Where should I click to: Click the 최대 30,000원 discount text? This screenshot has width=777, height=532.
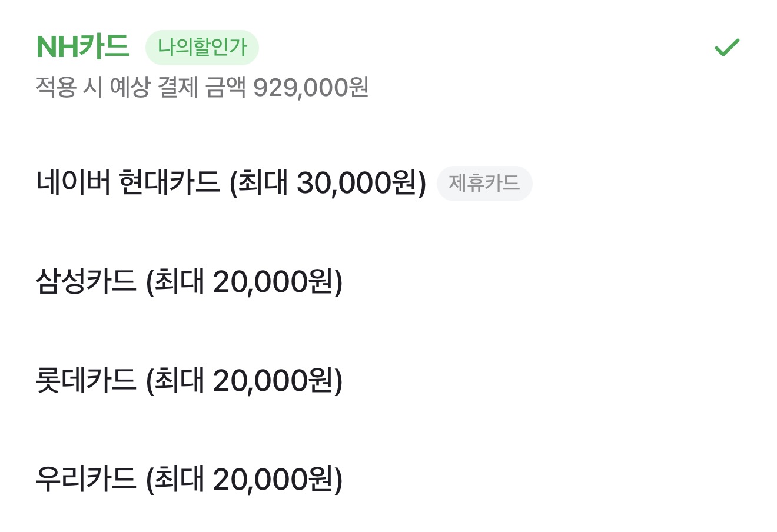pos(328,183)
